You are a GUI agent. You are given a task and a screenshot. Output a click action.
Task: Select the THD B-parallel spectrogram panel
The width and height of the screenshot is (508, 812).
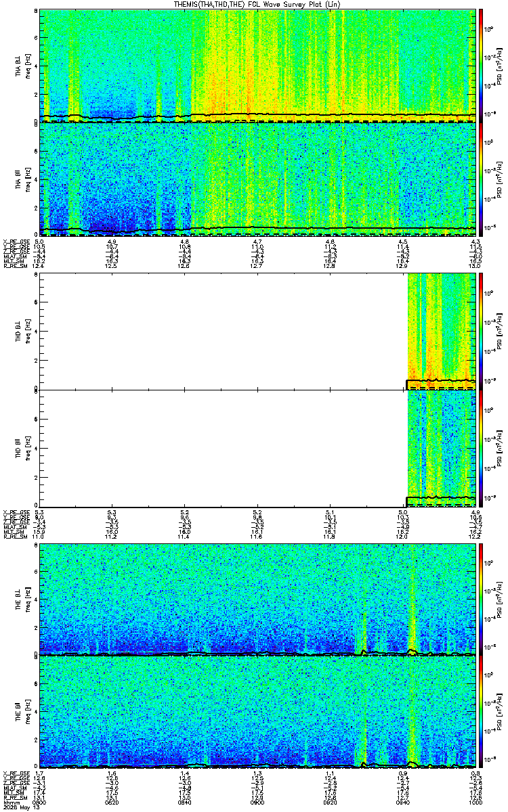click(257, 447)
